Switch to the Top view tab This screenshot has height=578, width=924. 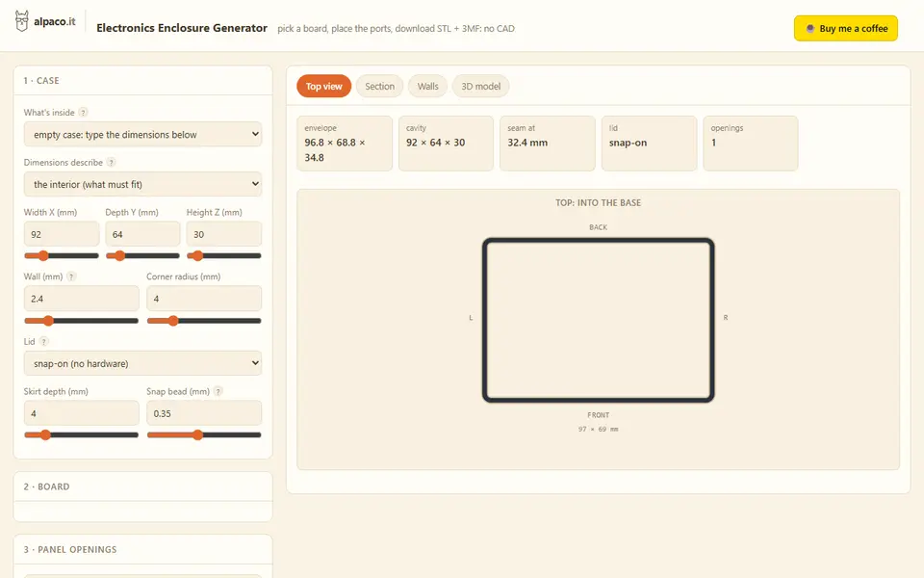(x=323, y=86)
